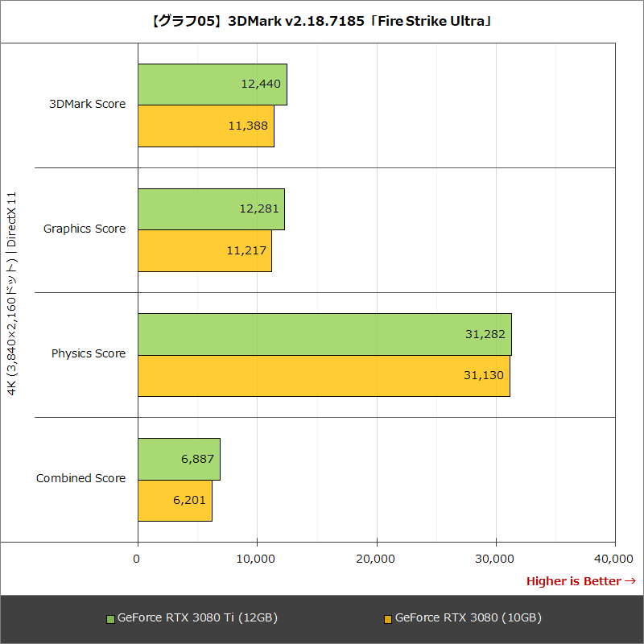
Task: Select the green 3DMark Score bar
Action: [x=213, y=82]
